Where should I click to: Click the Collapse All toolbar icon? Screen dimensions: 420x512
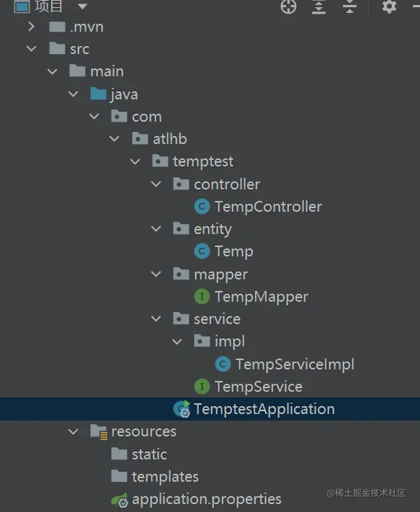(x=349, y=6)
